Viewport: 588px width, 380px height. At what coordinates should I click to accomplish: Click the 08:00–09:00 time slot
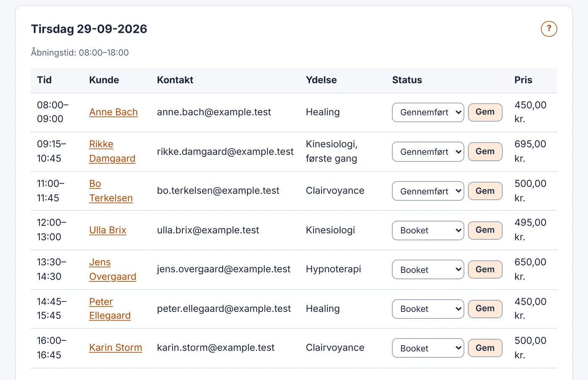53,112
